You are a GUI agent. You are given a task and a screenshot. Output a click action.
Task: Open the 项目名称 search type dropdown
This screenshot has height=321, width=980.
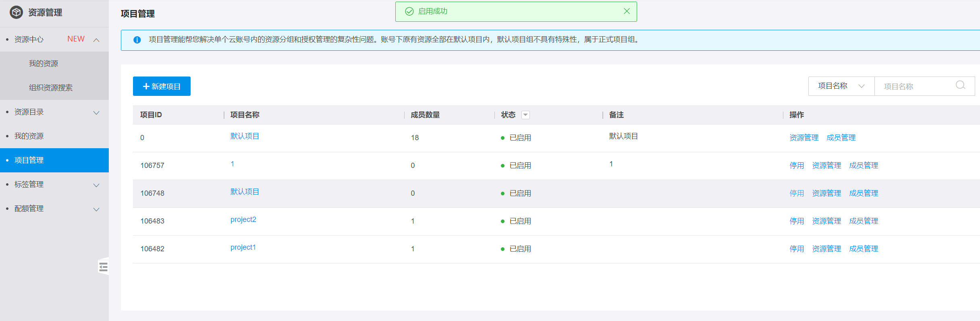pyautogui.click(x=841, y=86)
